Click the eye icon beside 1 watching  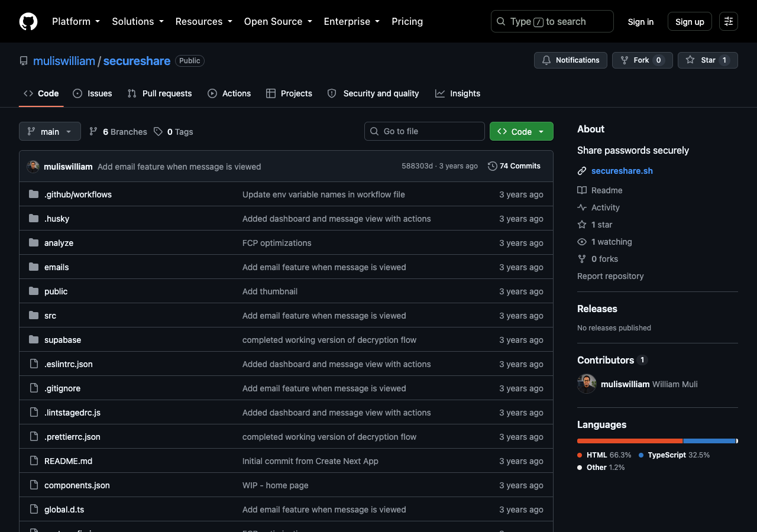tap(582, 242)
